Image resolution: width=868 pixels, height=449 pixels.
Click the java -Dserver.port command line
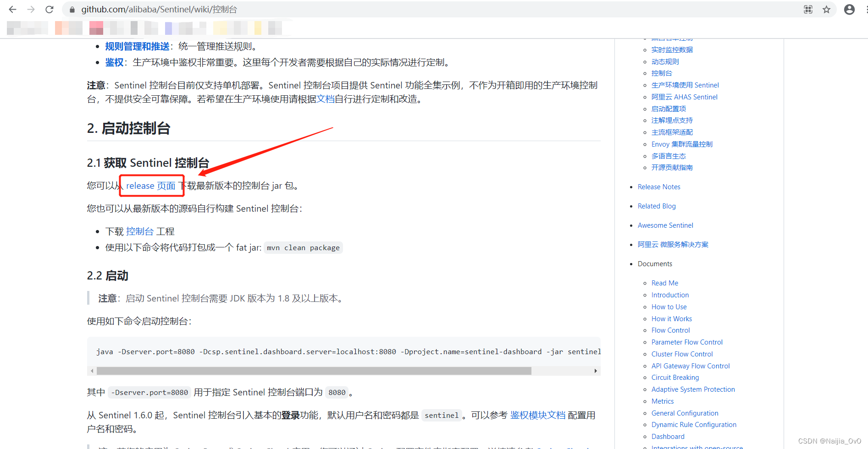click(348, 351)
